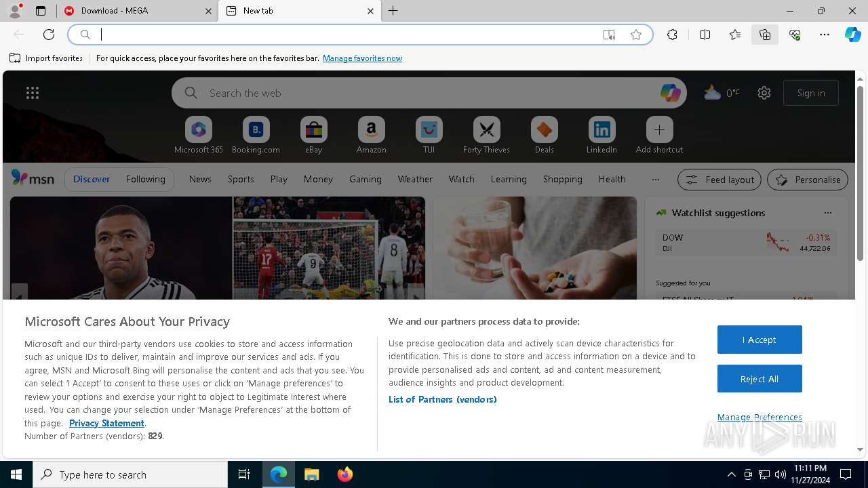Open immersive reader icon in address bar
Image resolution: width=868 pixels, height=488 pixels.
pyautogui.click(x=609, y=35)
